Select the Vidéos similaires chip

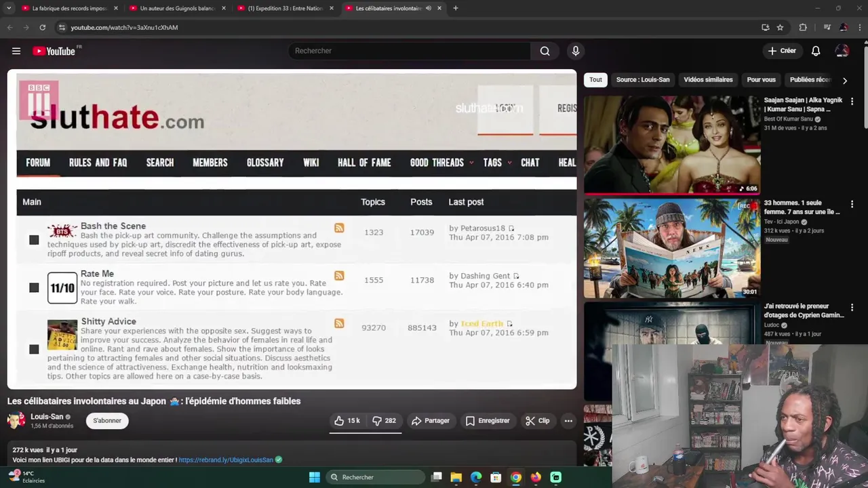(x=708, y=80)
